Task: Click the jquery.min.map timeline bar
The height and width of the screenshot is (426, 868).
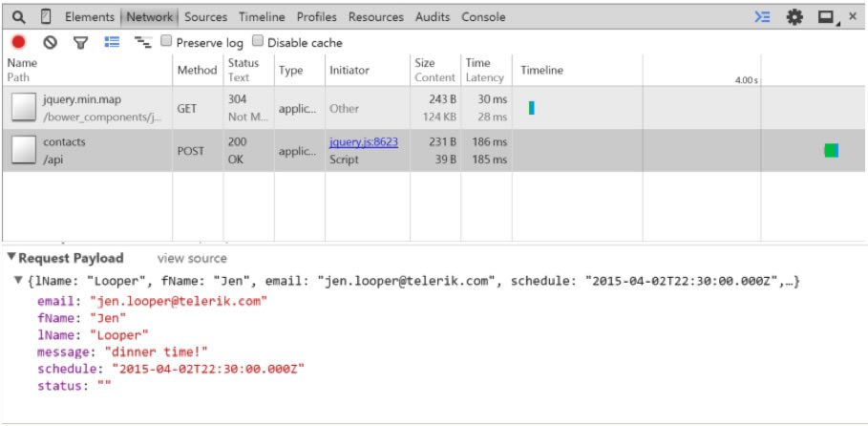Action: 532,108
